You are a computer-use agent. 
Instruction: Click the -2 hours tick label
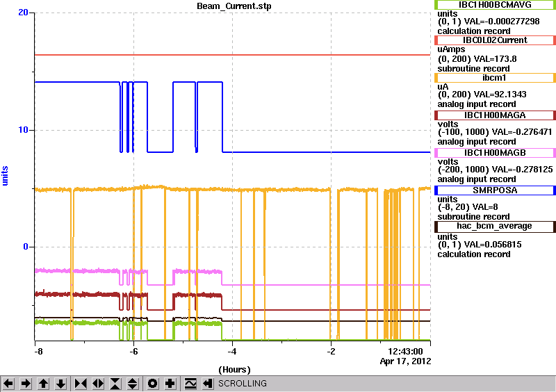click(331, 352)
